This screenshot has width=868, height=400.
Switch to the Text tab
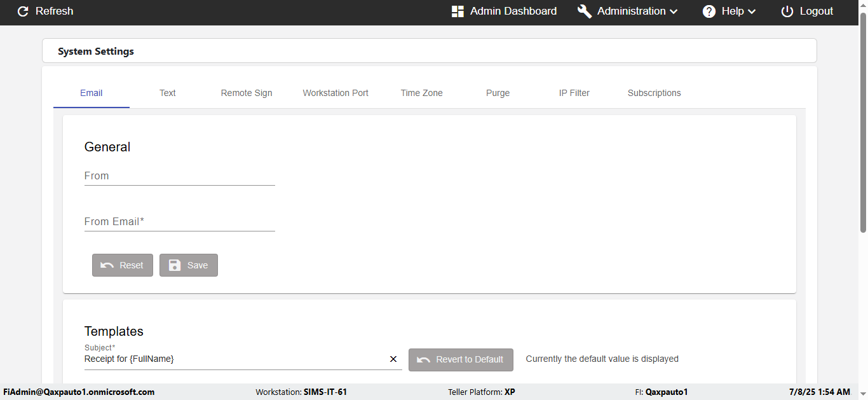coord(168,93)
